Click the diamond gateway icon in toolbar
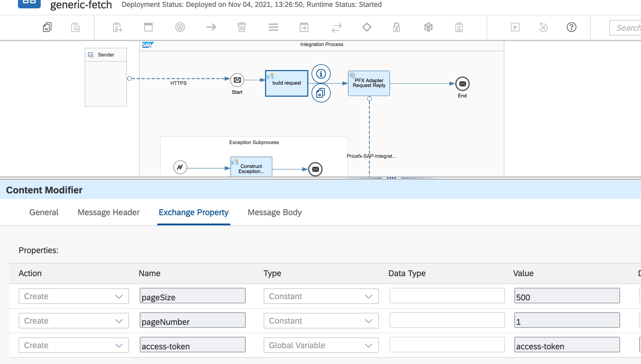Image resolution: width=641 pixels, height=364 pixels. point(367,27)
